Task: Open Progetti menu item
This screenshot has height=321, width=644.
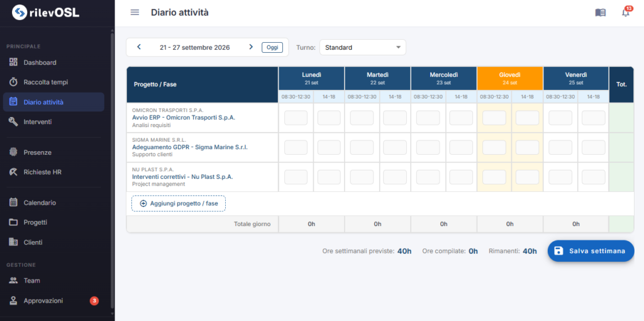Action: click(53, 222)
